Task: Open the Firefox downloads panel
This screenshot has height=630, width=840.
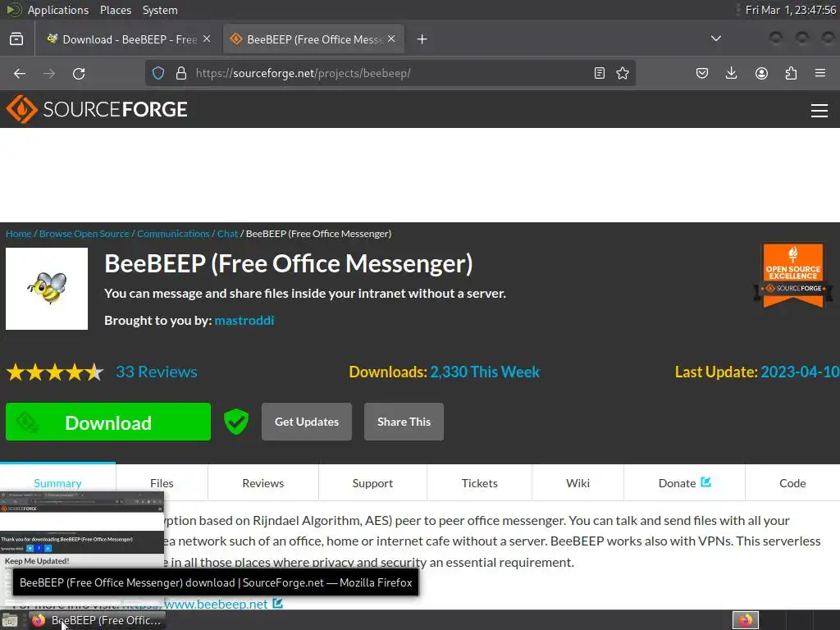Action: click(731, 73)
